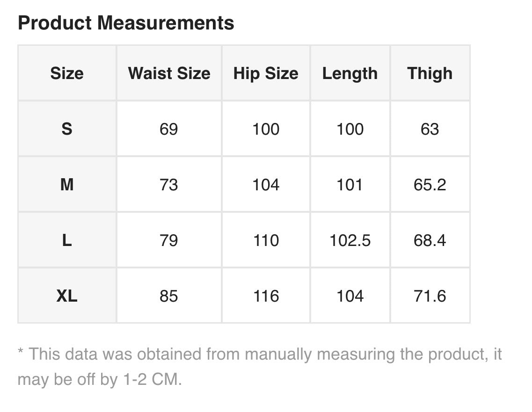Click the Size column header
The height and width of the screenshot is (412, 532).
coord(67,73)
